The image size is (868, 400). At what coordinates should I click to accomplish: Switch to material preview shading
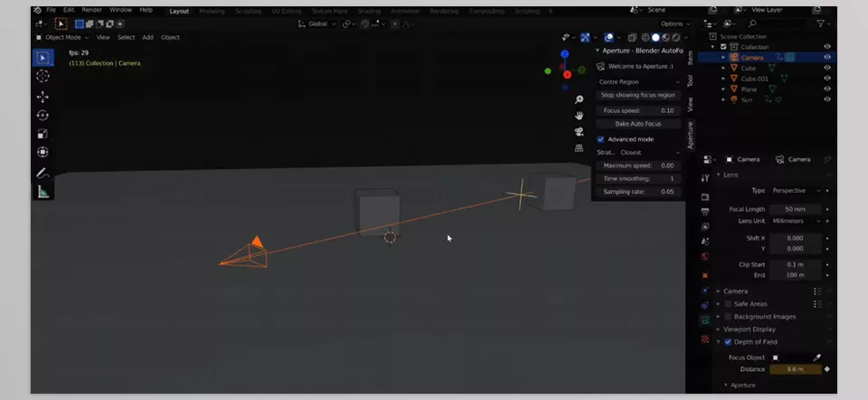pyautogui.click(x=666, y=38)
